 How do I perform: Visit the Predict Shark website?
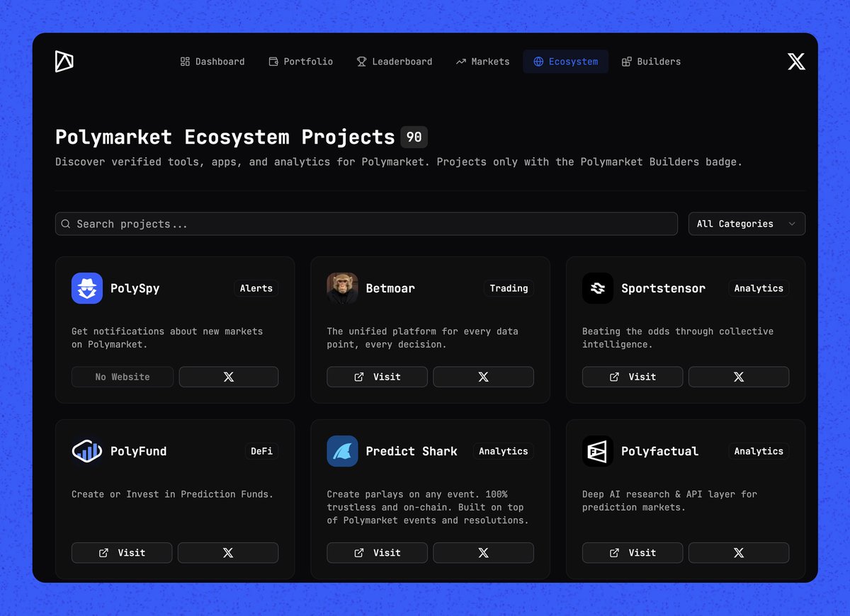(x=377, y=552)
